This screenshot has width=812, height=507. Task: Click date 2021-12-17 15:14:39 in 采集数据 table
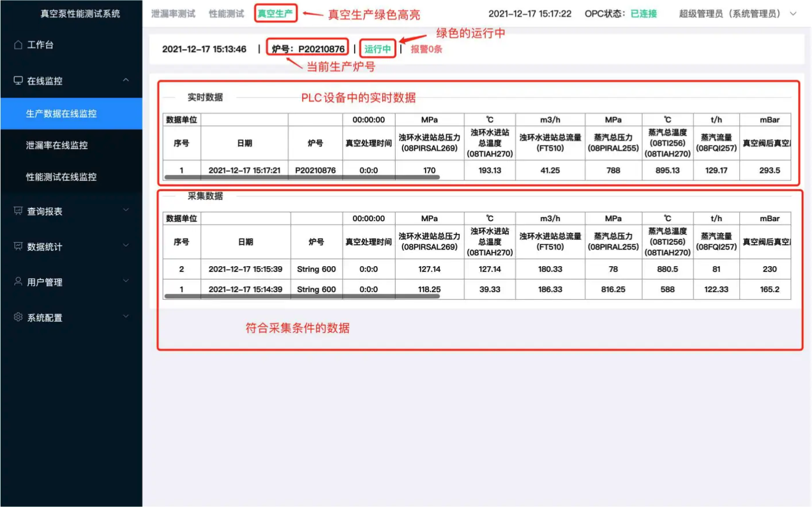(x=245, y=289)
